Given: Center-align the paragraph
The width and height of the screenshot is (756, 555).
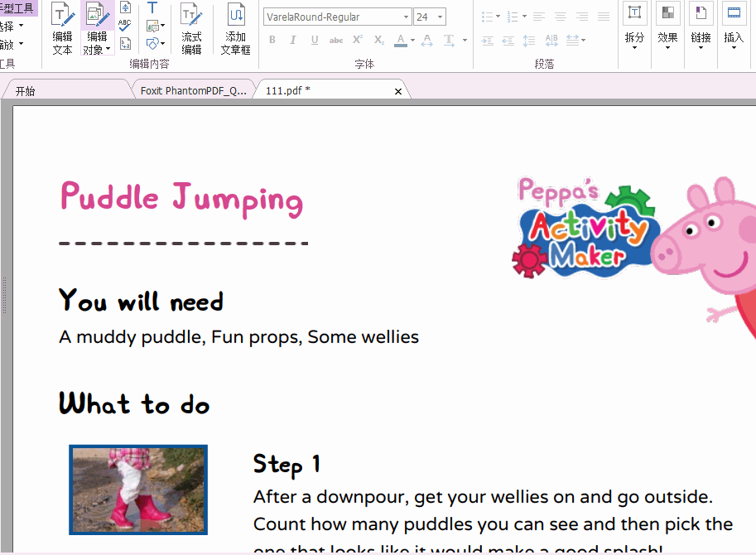Looking at the screenshot, I should coord(561,17).
